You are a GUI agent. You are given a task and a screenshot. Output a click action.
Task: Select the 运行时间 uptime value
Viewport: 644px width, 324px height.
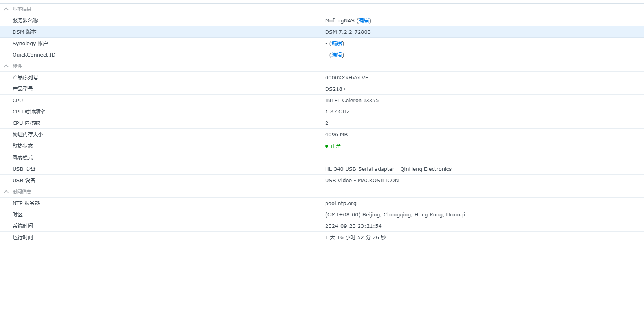point(355,238)
